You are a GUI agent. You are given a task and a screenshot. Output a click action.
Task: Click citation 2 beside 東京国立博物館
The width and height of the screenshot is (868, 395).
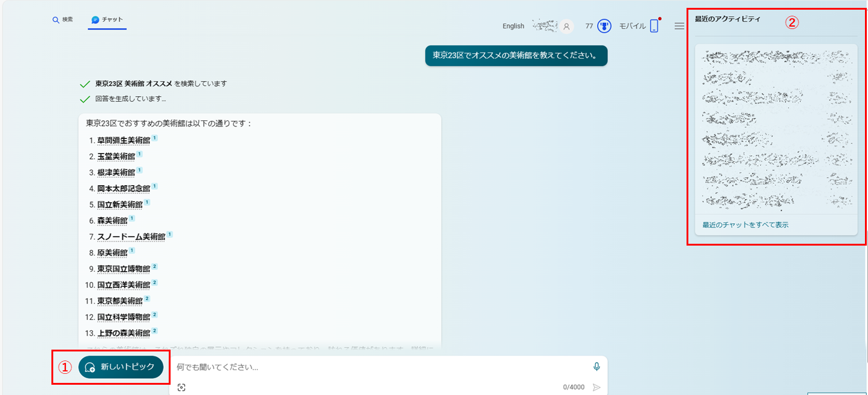(155, 267)
